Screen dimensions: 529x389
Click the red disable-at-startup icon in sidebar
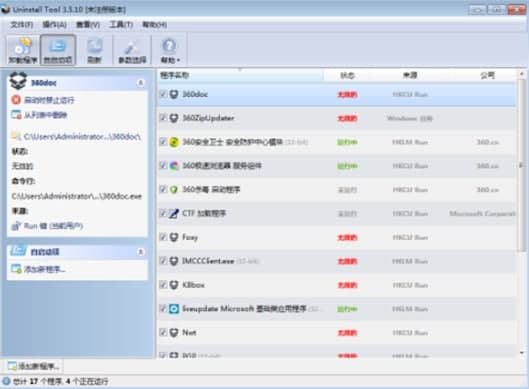[16, 100]
